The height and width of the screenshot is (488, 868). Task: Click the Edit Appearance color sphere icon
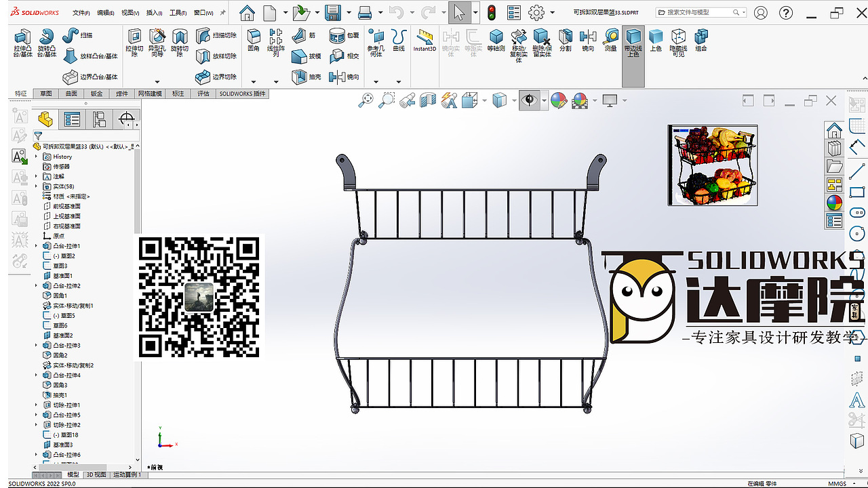pos(558,101)
